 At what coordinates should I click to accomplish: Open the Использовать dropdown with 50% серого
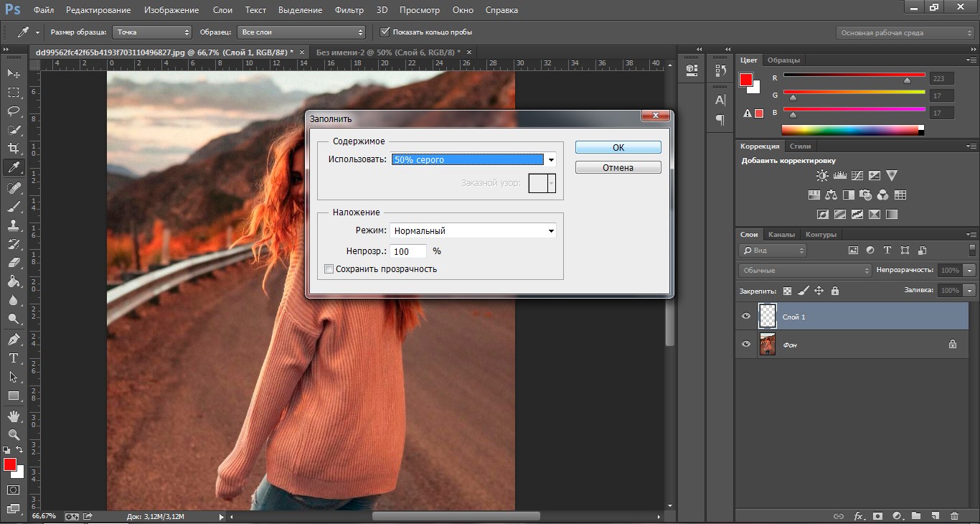point(473,160)
